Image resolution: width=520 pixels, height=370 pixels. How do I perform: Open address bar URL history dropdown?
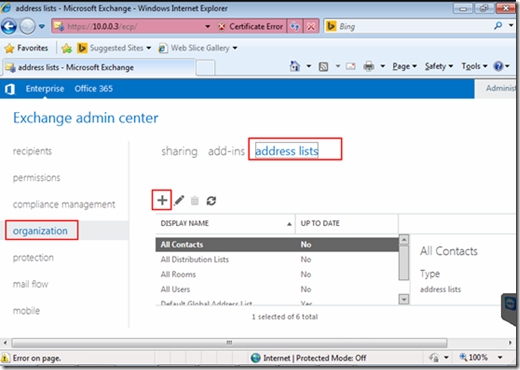tap(208, 26)
